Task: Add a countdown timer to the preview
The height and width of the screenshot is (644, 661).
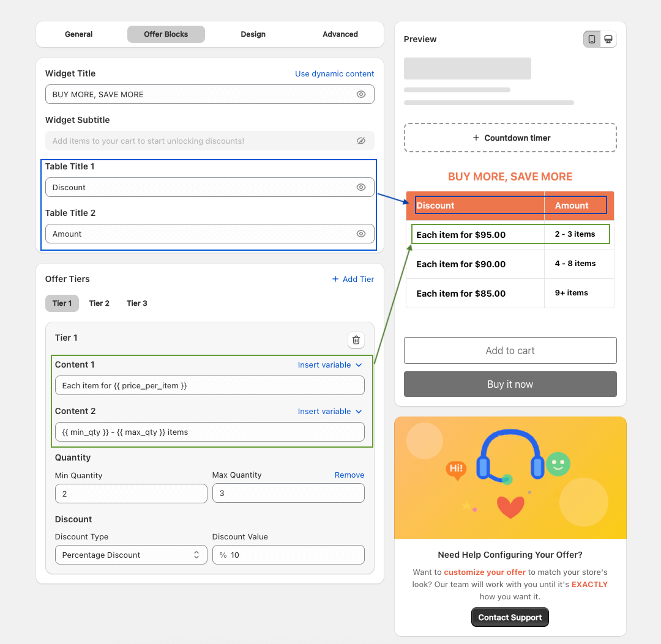Action: (x=510, y=138)
